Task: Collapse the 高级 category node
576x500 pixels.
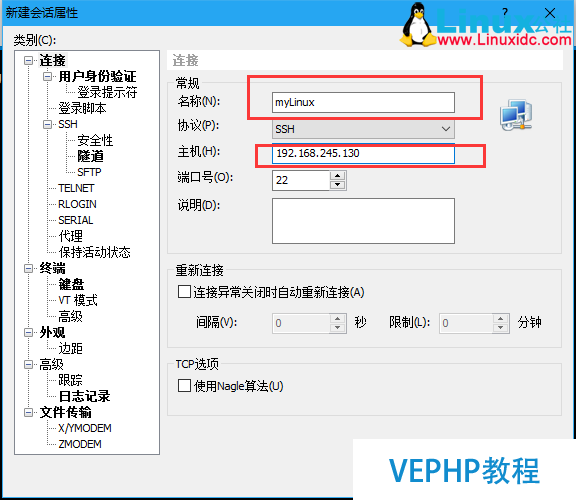Action: pyautogui.click(x=28, y=364)
